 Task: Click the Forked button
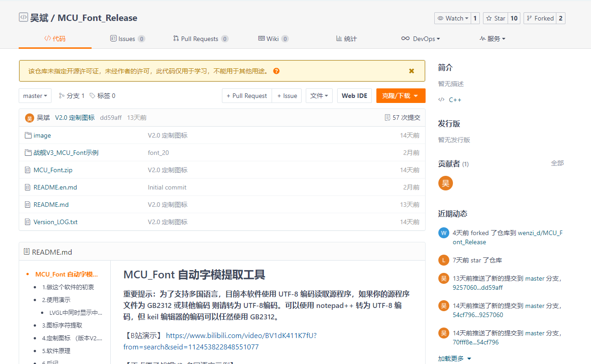(x=540, y=18)
